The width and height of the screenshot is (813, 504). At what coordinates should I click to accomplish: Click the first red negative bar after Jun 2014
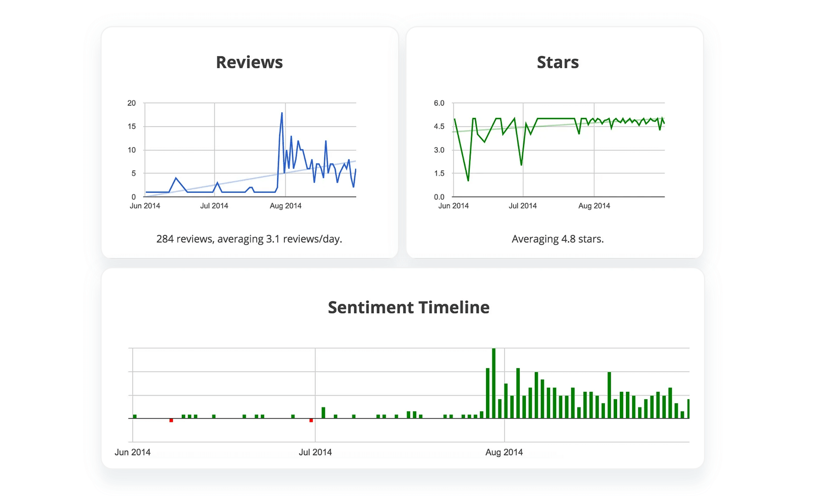[171, 420]
